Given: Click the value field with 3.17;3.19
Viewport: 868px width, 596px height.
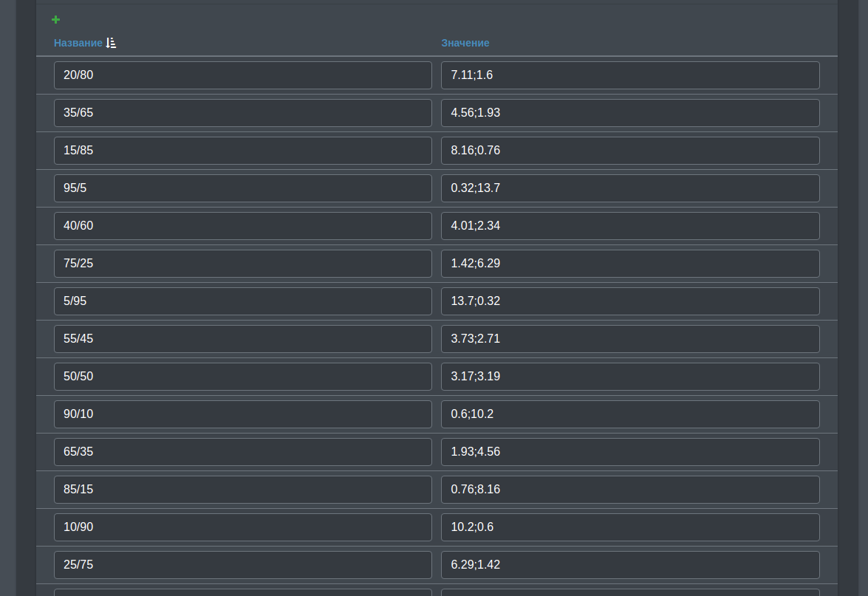Looking at the screenshot, I should (630, 377).
